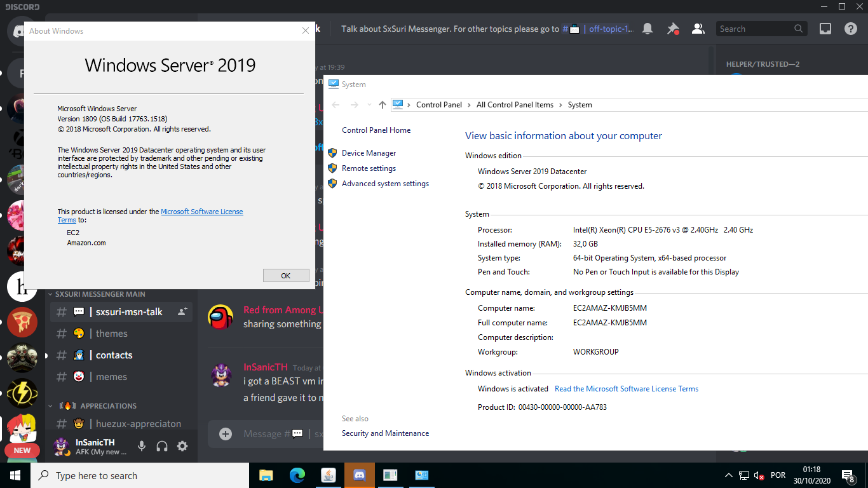Viewport: 868px width, 488px height.
Task: Open the memes channel
Action: point(121,377)
